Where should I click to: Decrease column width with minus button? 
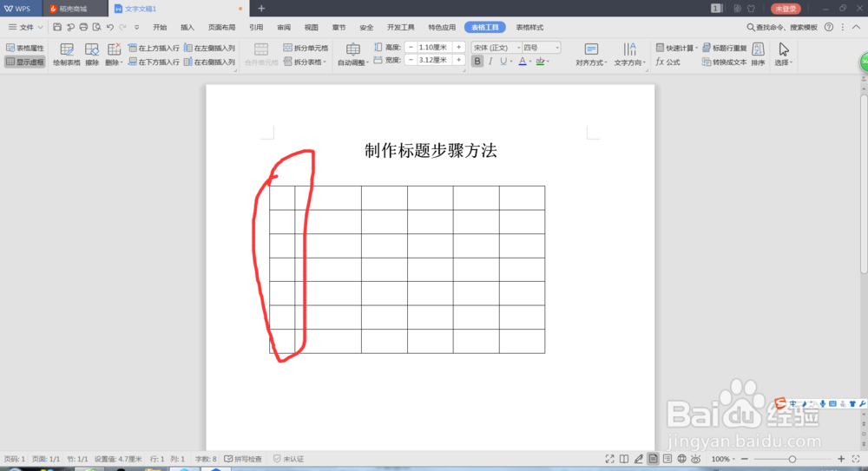click(x=411, y=60)
